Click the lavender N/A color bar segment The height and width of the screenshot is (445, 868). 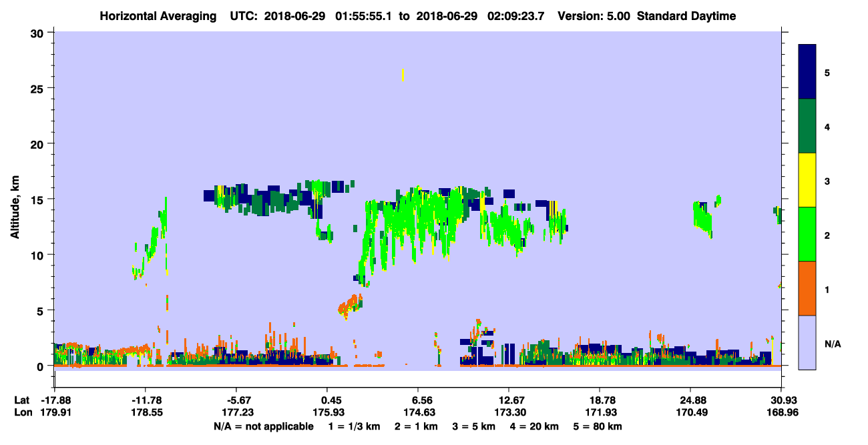pos(807,342)
